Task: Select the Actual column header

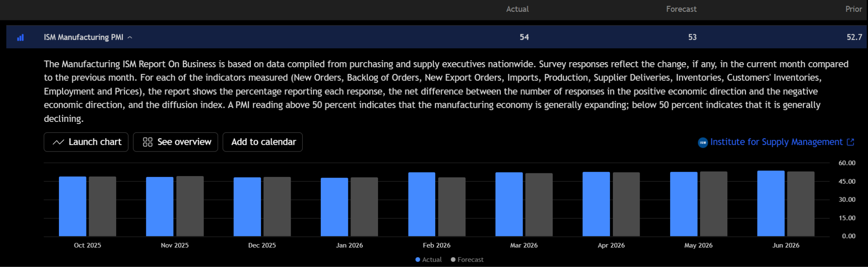Action: pos(517,9)
